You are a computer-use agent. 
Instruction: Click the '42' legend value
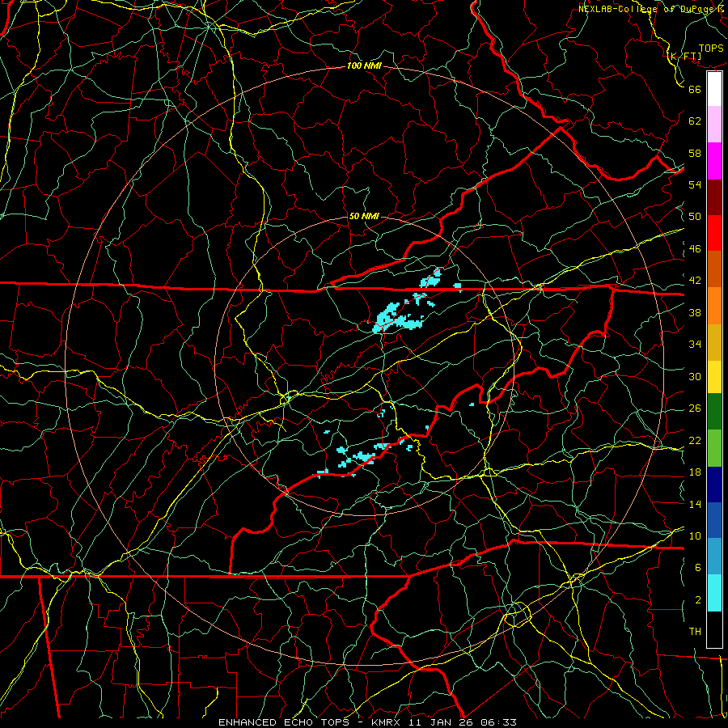click(695, 281)
